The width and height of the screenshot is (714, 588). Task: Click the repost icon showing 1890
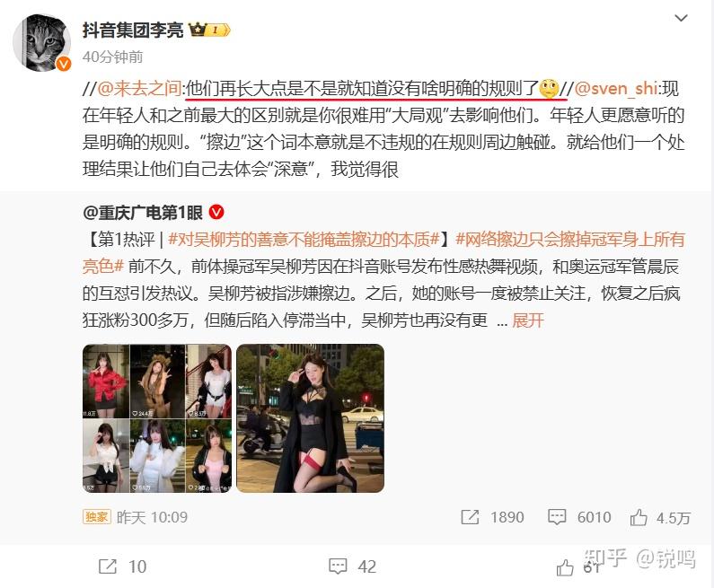click(470, 517)
